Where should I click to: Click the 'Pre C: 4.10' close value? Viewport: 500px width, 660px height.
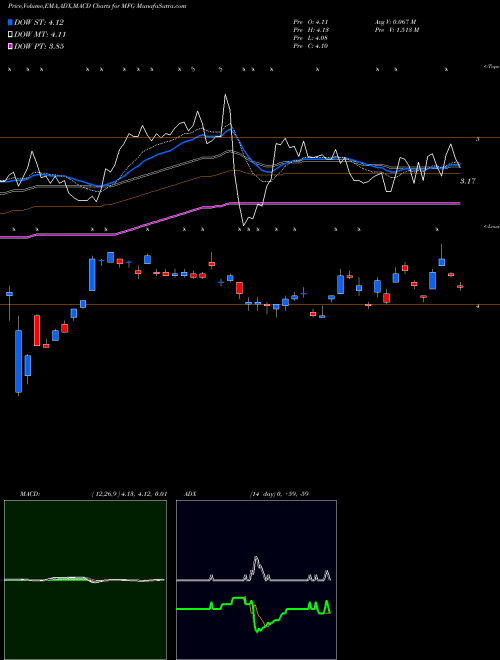311,46
